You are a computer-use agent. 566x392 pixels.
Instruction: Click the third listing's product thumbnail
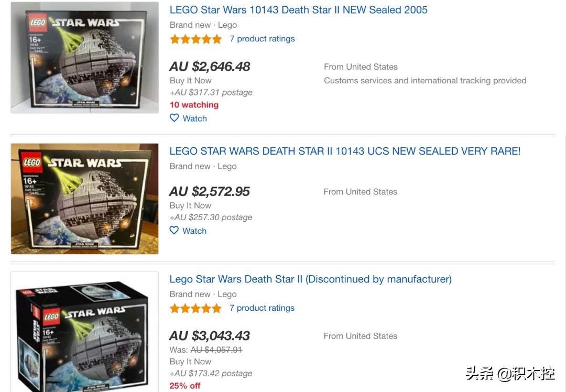click(85, 332)
